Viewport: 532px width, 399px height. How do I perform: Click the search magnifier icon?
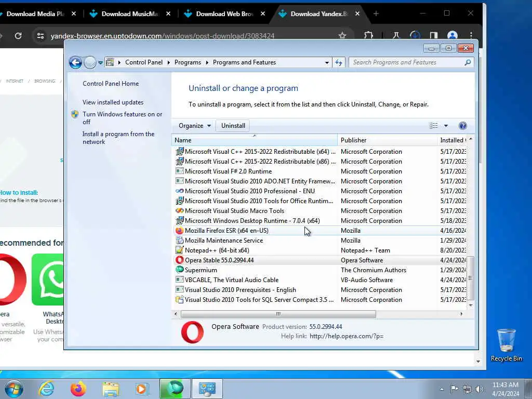[x=468, y=62]
